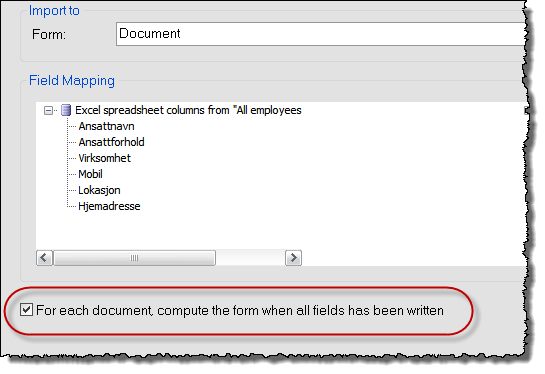Click the 'Import to' group heading
This screenshot has height=374, width=545.
tap(54, 11)
